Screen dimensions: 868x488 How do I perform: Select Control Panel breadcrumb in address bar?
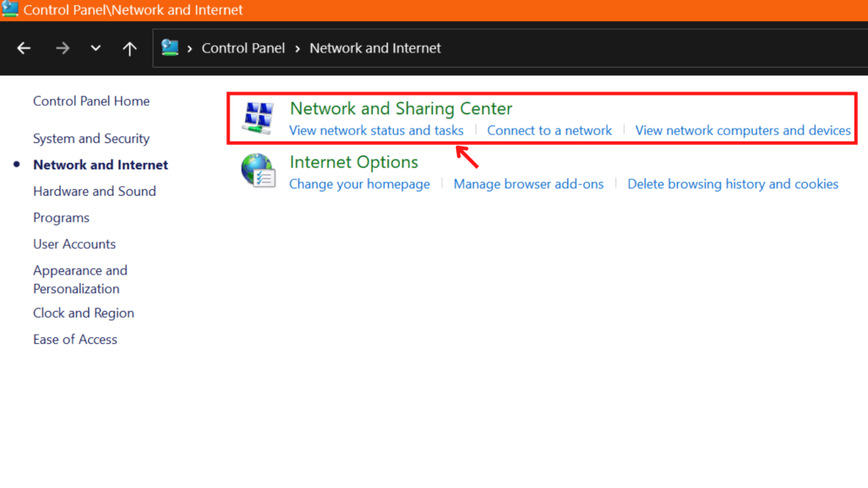(x=243, y=48)
